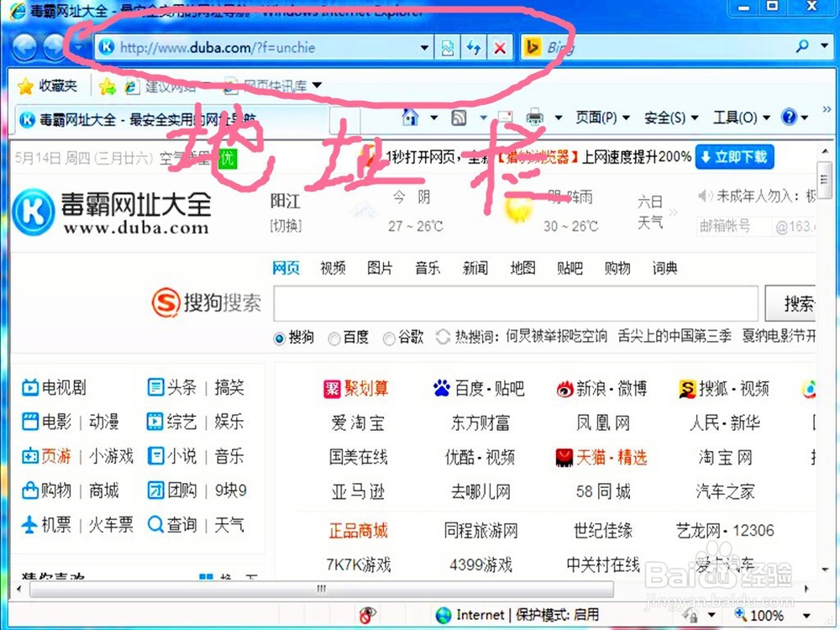The image size is (840, 630).
Task: Select the 百度 search engine radio button
Action: pyautogui.click(x=333, y=339)
